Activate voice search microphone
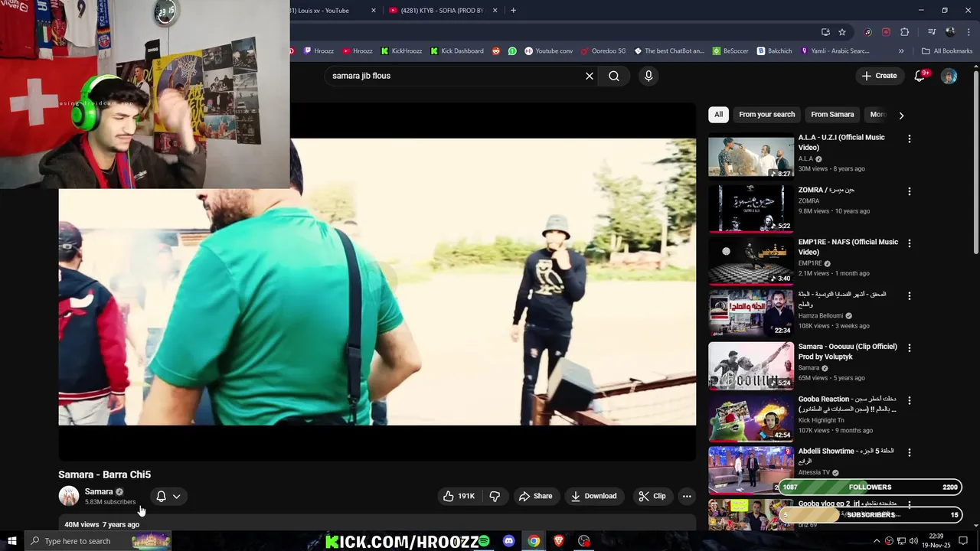Viewport: 980px width, 551px height. [648, 76]
